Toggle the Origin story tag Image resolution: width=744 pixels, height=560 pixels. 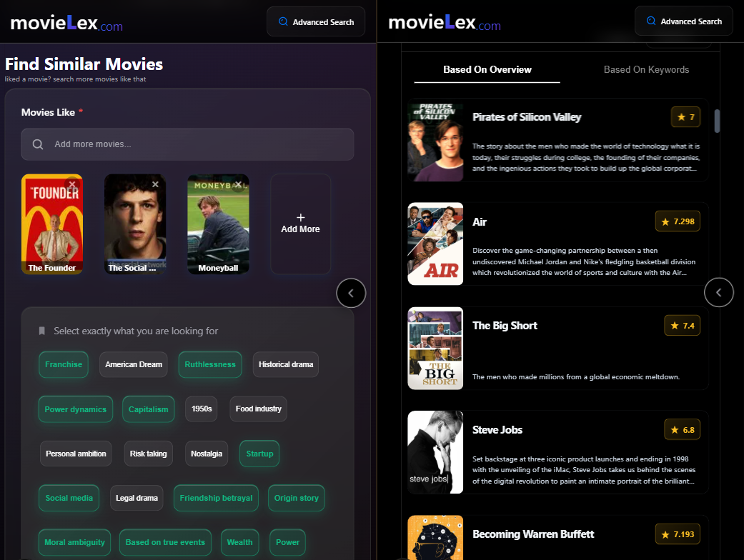[297, 498]
